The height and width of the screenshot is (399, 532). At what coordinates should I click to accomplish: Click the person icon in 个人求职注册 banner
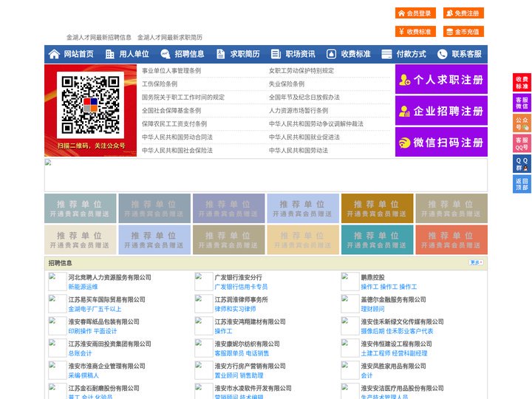click(x=404, y=80)
